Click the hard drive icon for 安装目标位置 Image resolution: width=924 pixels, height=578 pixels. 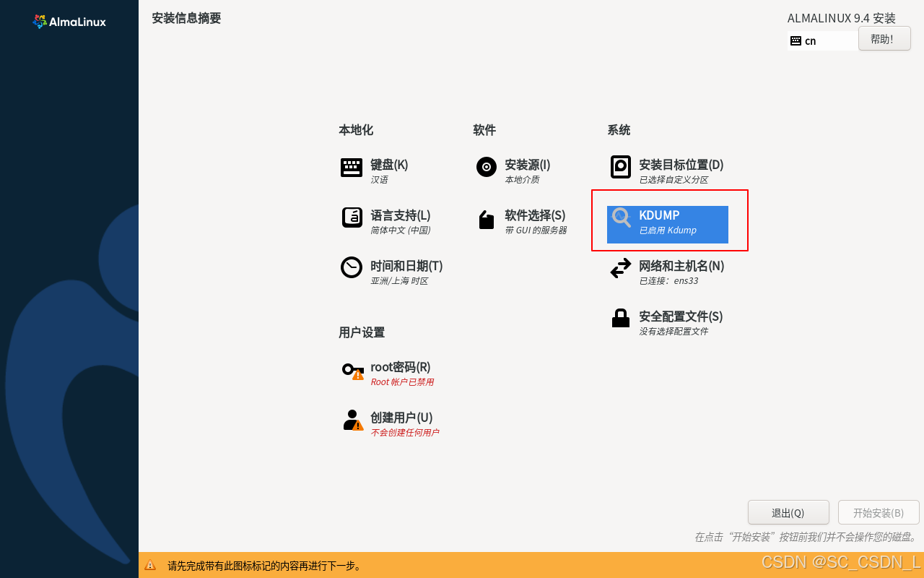click(621, 167)
